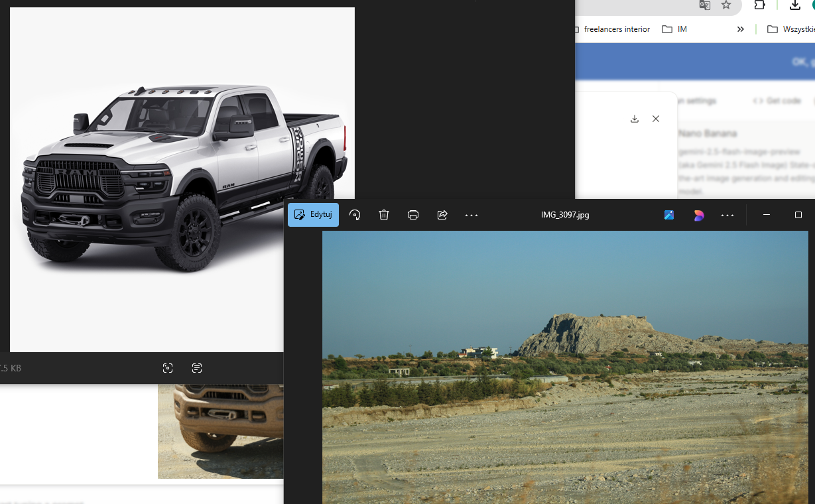
Task: Open the colorful Designer app icon in Photos
Action: [699, 215]
